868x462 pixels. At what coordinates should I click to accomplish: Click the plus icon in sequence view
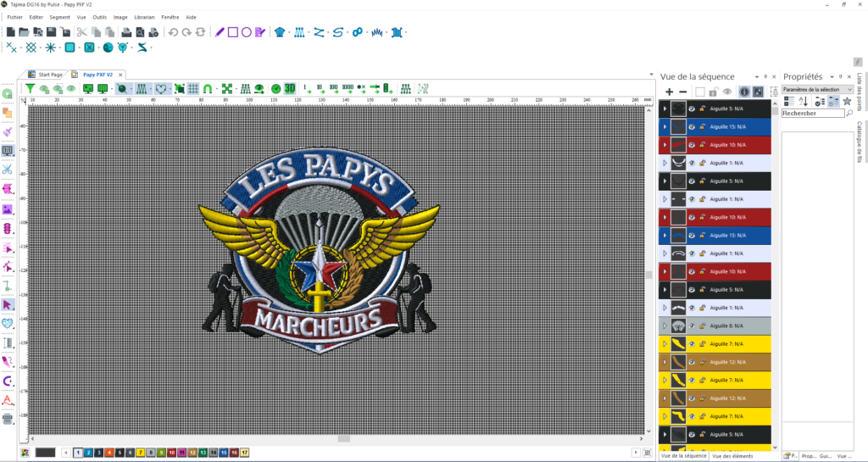[x=670, y=92]
